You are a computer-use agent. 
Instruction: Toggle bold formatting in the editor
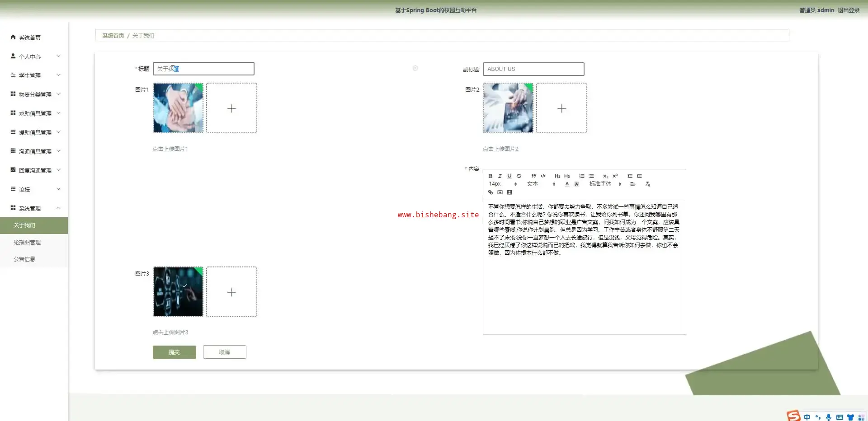490,176
